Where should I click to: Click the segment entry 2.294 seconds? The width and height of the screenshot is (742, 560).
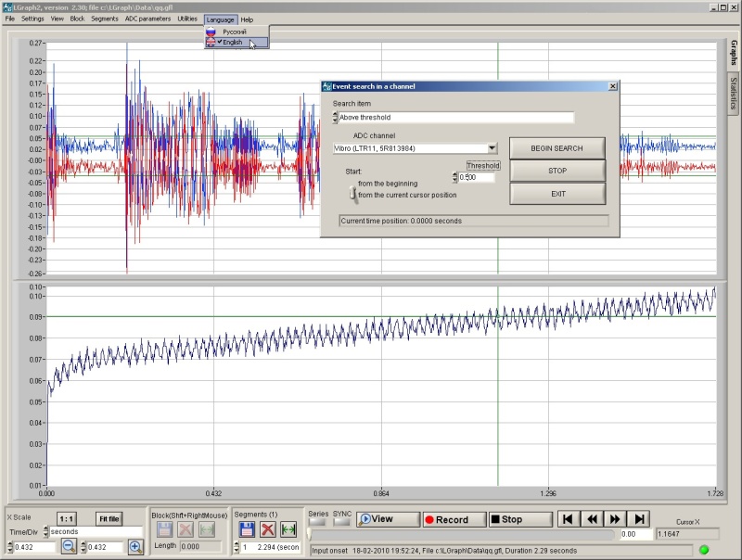[271, 547]
